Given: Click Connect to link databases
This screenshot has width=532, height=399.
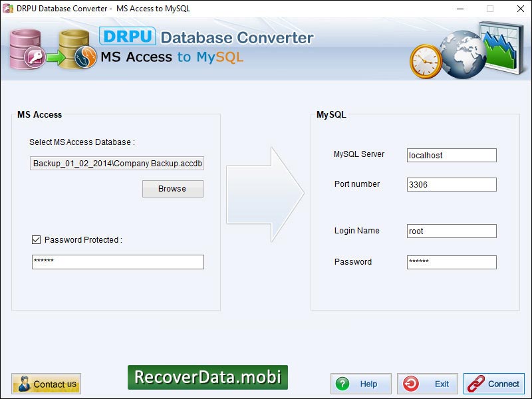Looking at the screenshot, I should click(x=494, y=384).
